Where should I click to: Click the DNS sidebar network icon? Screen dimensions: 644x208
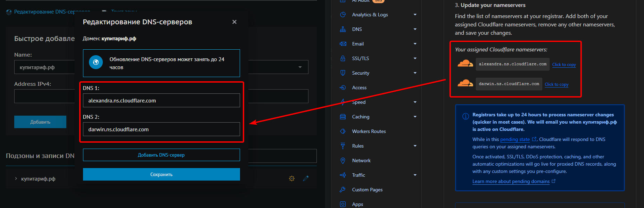coord(343,29)
